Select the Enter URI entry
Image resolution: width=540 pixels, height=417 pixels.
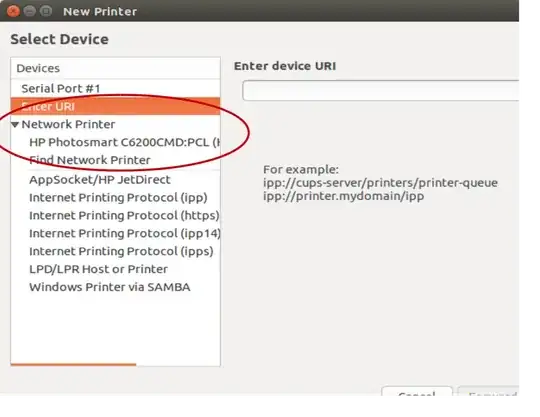pyautogui.click(x=115, y=106)
